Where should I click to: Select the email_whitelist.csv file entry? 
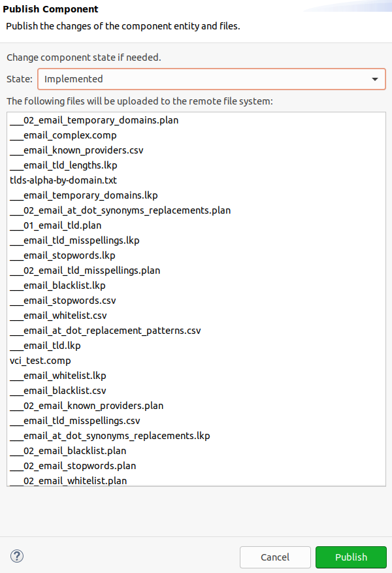pos(60,315)
